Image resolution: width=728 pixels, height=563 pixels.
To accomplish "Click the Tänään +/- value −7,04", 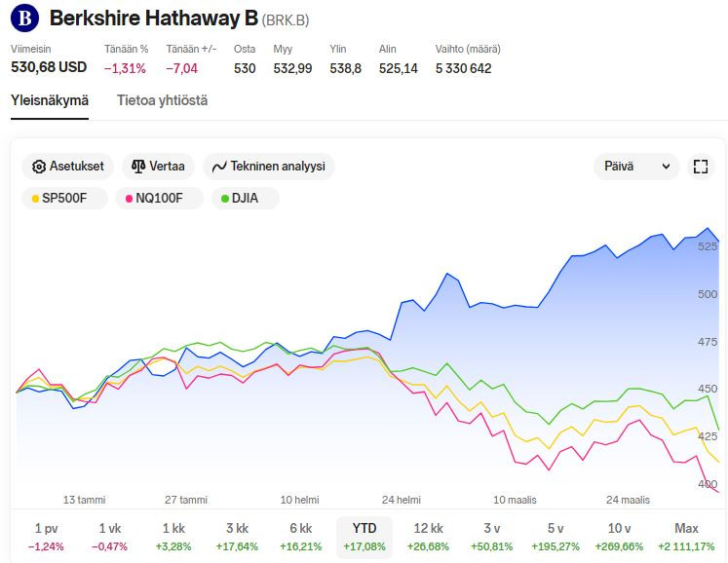I will (182, 69).
